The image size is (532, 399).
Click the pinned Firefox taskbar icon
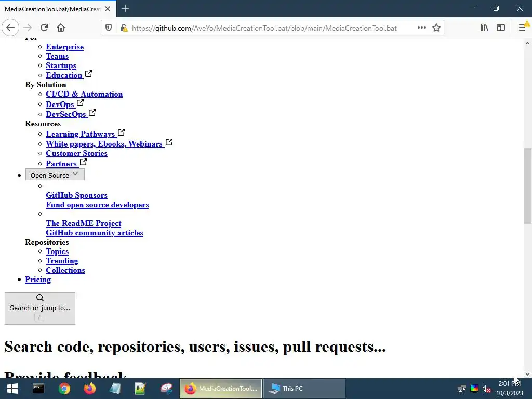coord(89,389)
